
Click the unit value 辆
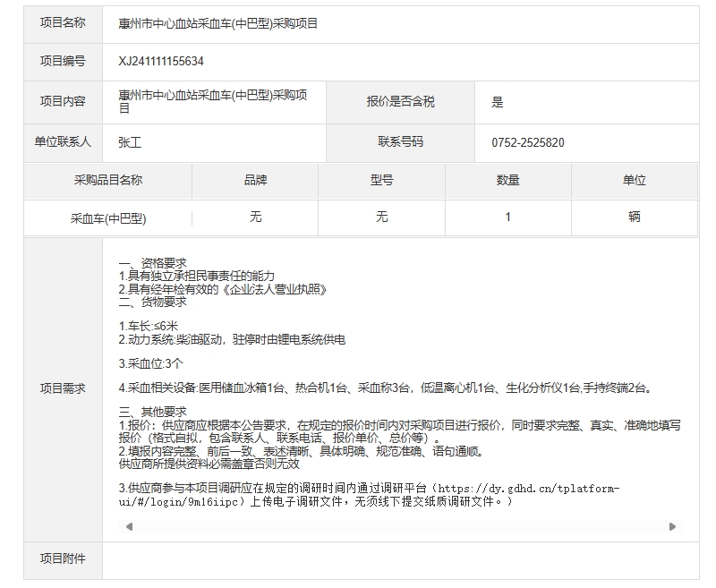tap(635, 217)
